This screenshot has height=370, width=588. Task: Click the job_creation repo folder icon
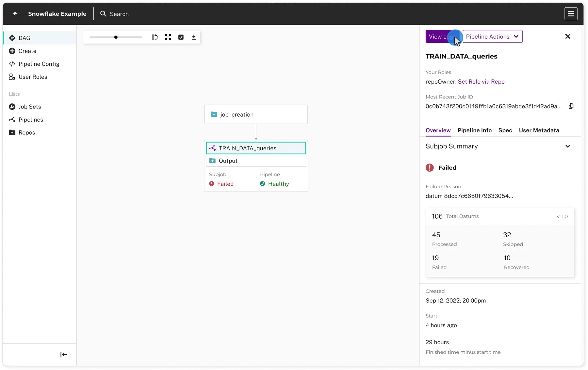coord(214,114)
